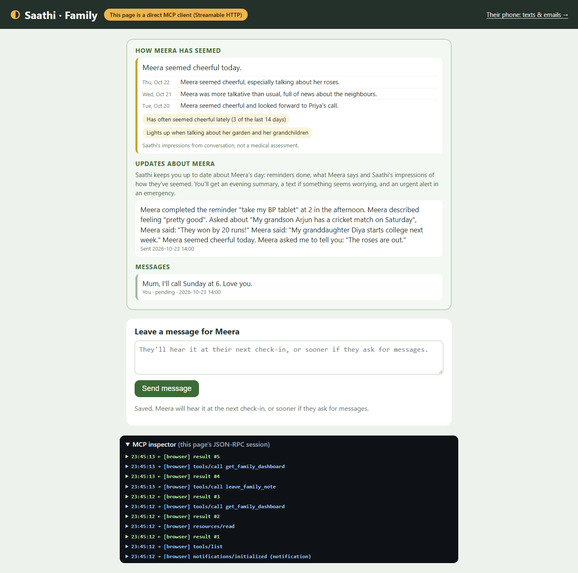Expand the resources/read log entry

[180, 526]
